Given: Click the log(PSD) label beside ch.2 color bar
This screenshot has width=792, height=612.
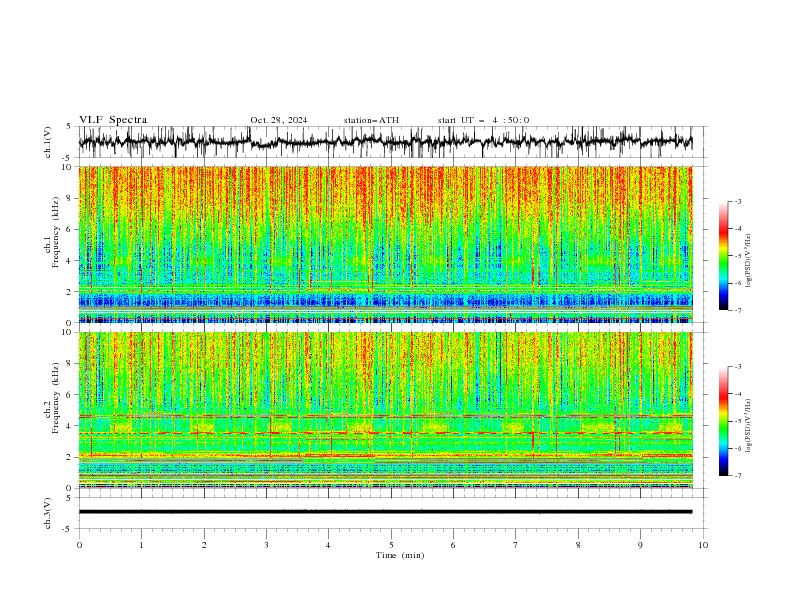Looking at the screenshot, I should point(748,426).
